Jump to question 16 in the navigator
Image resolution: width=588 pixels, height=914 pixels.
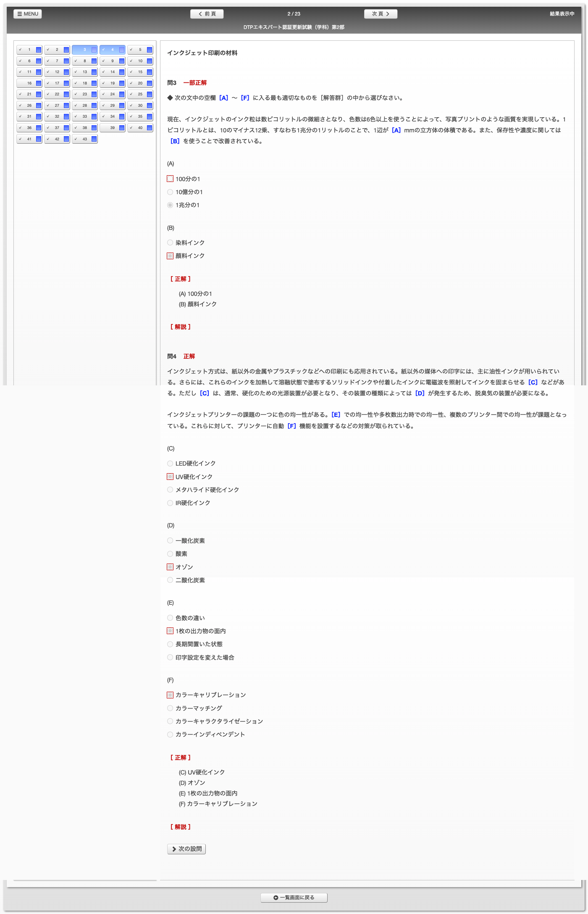(29, 83)
